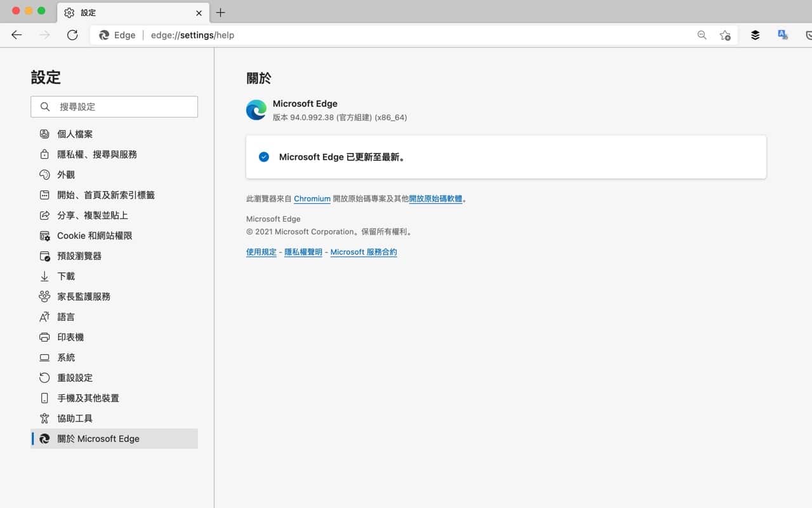Open 印表機 settings section
The image size is (812, 508).
[x=114, y=337]
